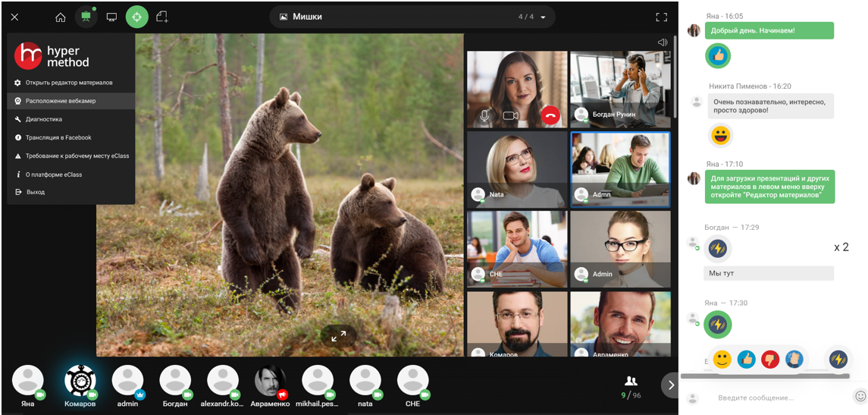The image size is (868, 415).
Task: Send raised hand reaction
Action: pyautogui.click(x=794, y=360)
